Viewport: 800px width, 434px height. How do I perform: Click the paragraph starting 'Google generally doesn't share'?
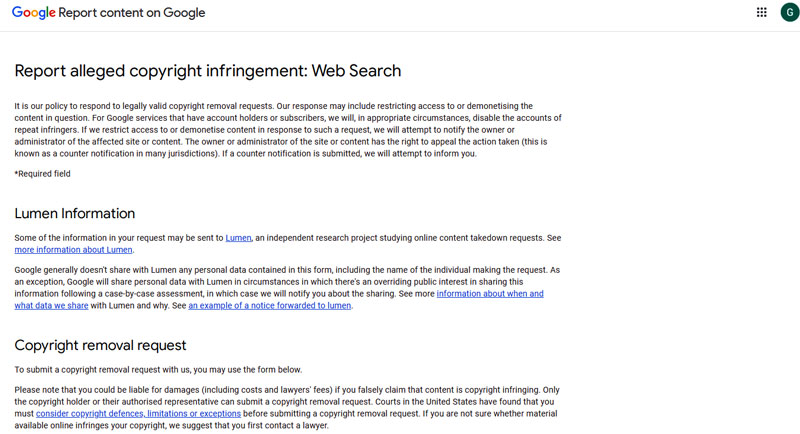pyautogui.click(x=287, y=288)
